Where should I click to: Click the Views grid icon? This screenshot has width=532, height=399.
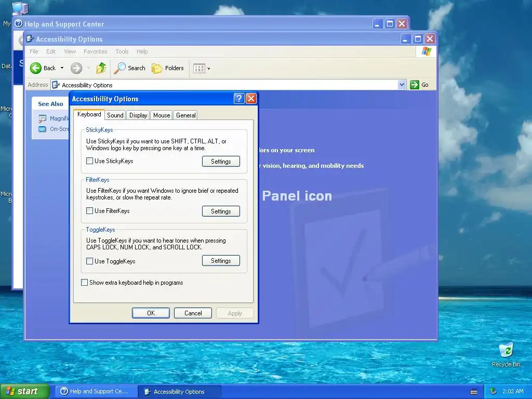(x=199, y=68)
